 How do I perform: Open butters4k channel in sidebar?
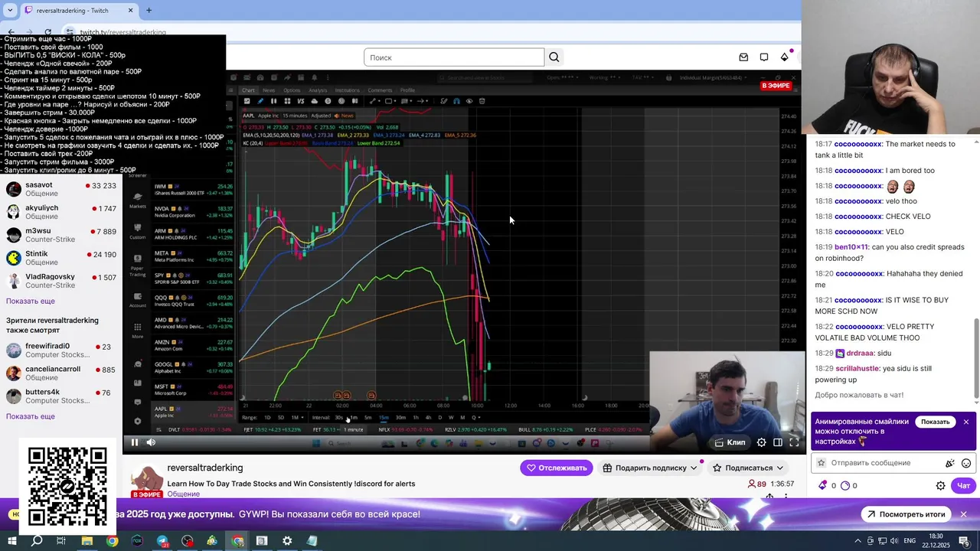[x=61, y=396]
